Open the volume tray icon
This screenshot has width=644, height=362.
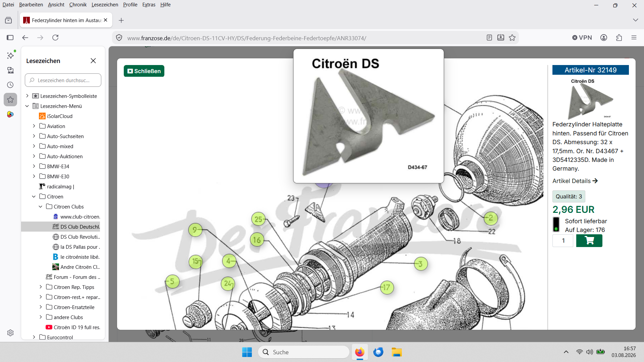[x=590, y=352]
